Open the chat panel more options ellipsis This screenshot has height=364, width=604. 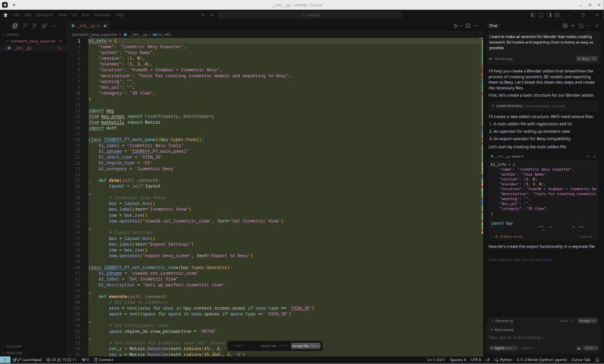(x=589, y=26)
